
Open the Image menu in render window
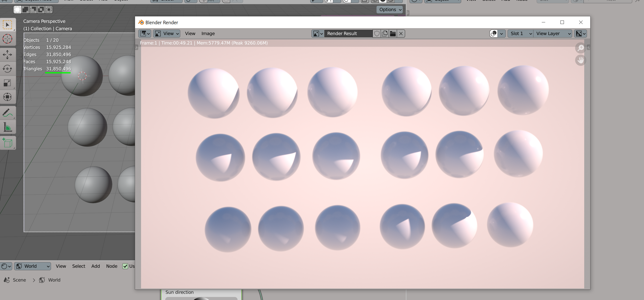(x=208, y=33)
